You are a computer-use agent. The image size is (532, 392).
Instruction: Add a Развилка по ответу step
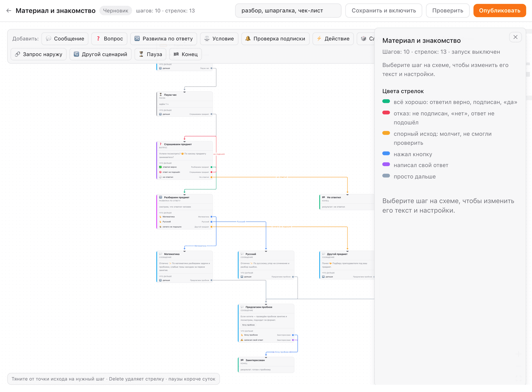pos(164,39)
